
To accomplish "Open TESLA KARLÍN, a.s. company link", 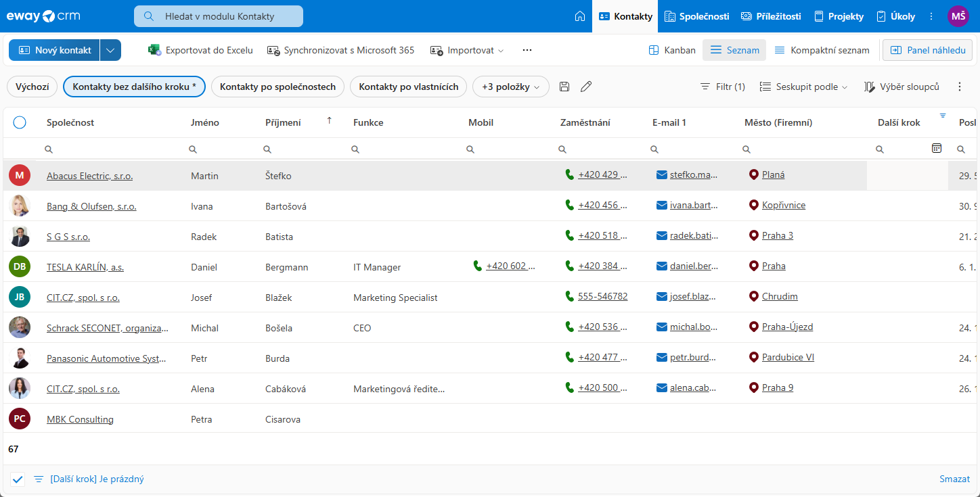I will [85, 267].
